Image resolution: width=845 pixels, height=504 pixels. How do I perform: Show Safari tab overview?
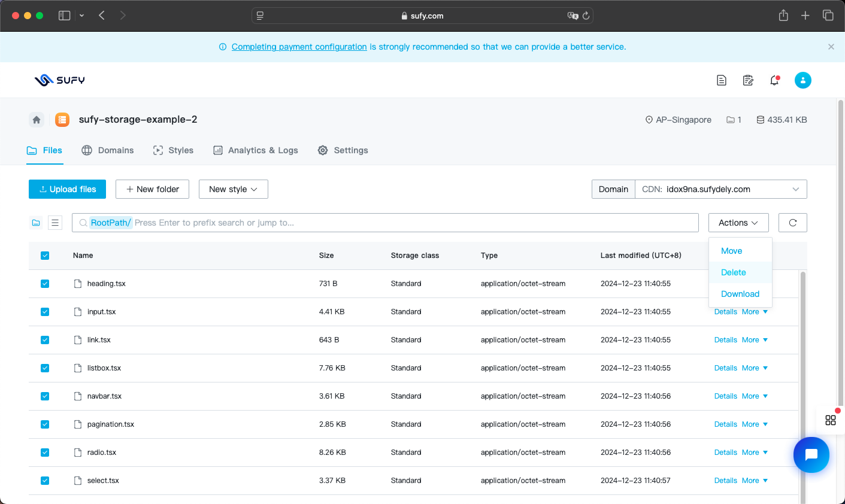click(x=828, y=16)
